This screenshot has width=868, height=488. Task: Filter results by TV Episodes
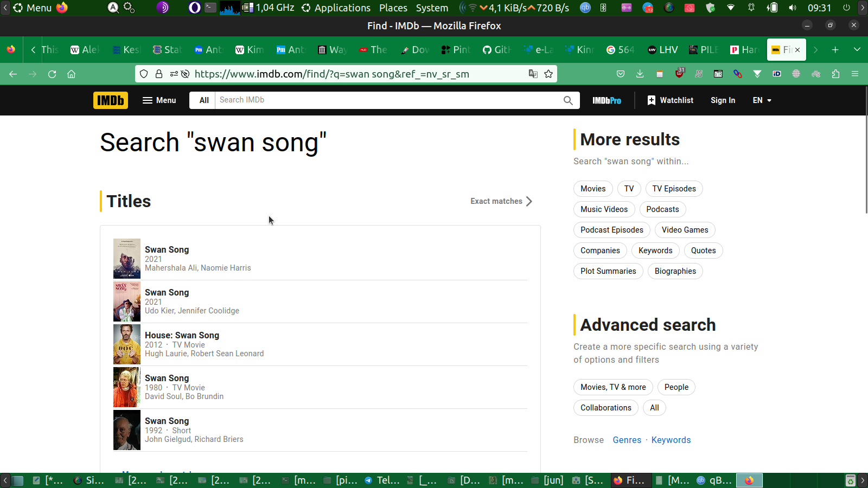click(x=674, y=189)
